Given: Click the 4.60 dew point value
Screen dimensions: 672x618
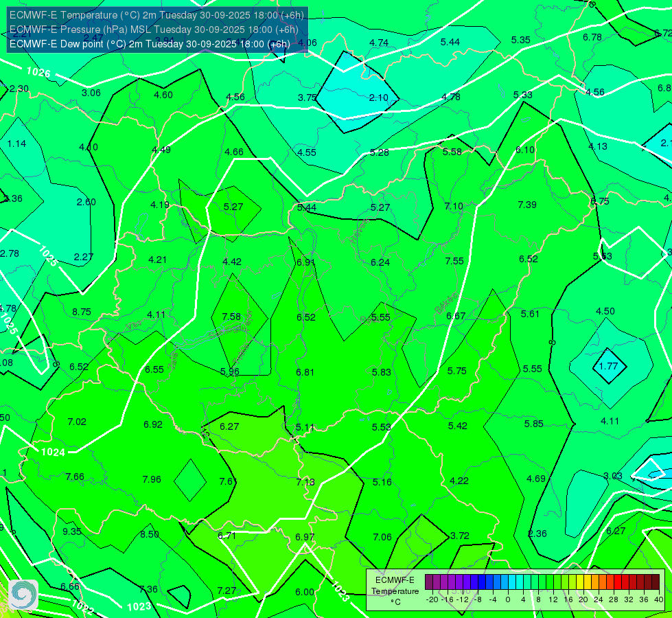Looking at the screenshot, I should [163, 95].
